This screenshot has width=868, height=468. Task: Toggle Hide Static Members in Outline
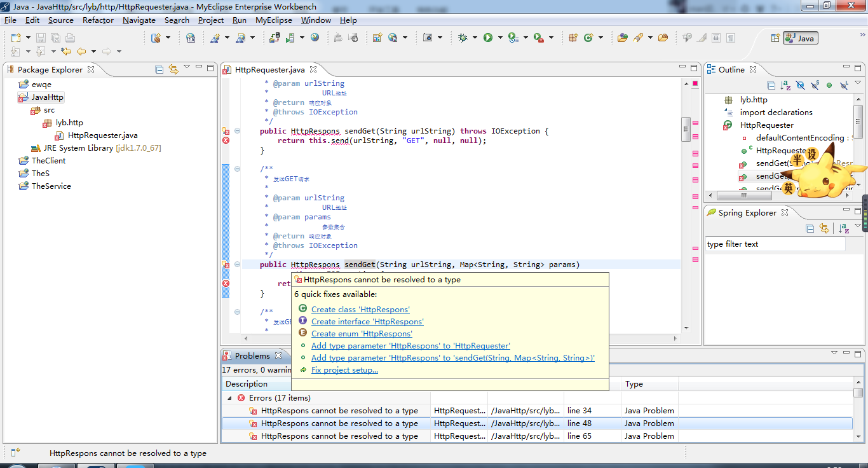[x=815, y=85]
